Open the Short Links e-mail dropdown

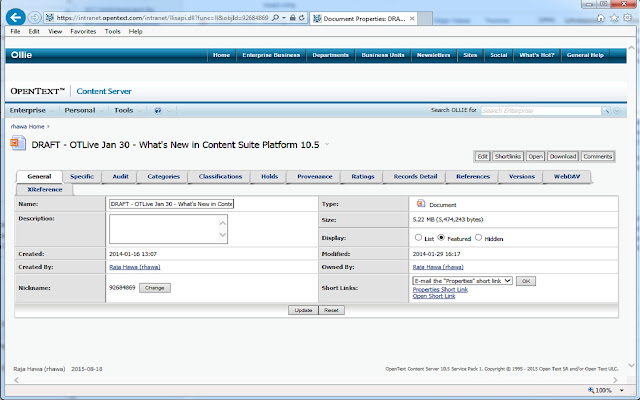click(x=462, y=281)
